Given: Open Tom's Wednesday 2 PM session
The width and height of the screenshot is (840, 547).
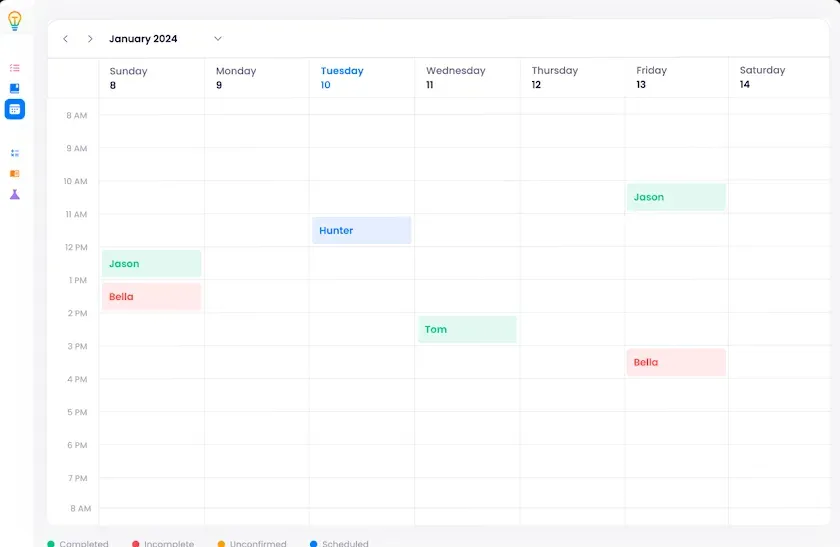Looking at the screenshot, I should click(x=467, y=329).
